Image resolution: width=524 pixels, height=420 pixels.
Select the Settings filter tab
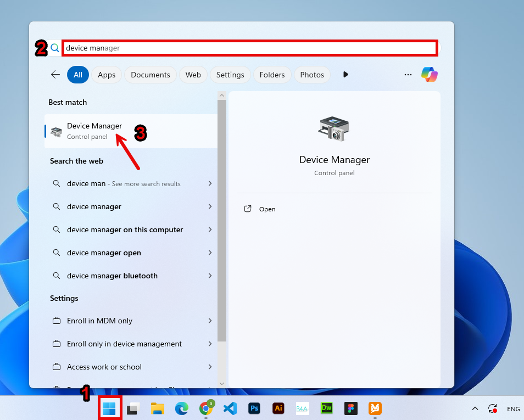pyautogui.click(x=230, y=75)
